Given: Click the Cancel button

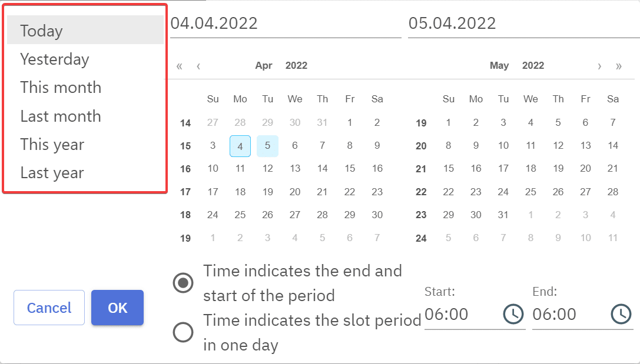Looking at the screenshot, I should tap(49, 308).
